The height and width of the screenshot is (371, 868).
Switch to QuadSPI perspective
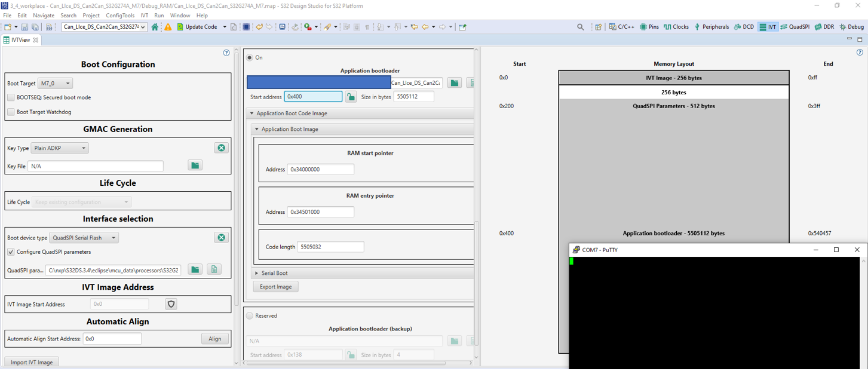(795, 27)
